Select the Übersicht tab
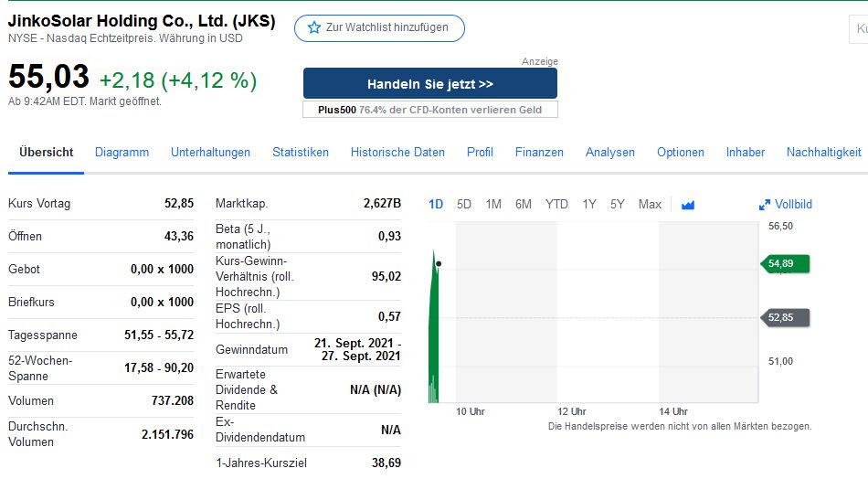868x500 pixels. click(x=46, y=153)
